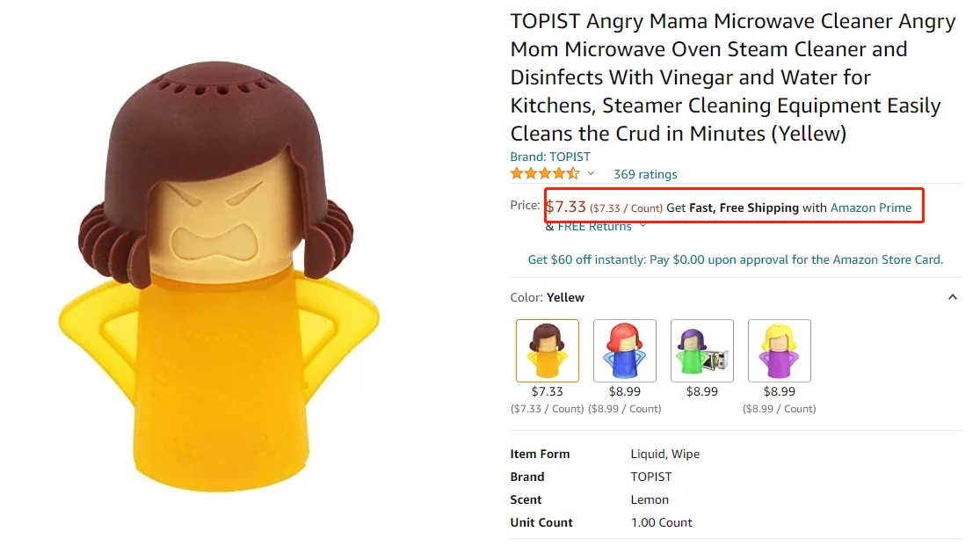Select the purple dress blonde hair swatch
Screen dimensions: 980x546
(779, 350)
